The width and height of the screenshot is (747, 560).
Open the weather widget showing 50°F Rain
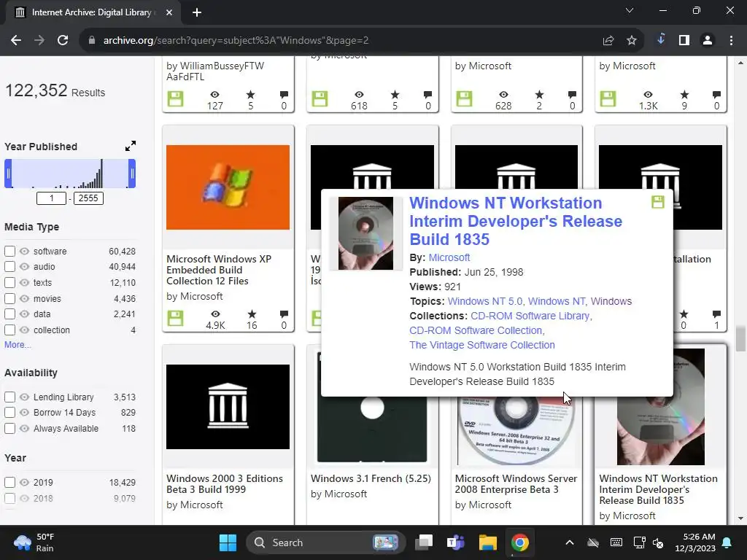tap(34, 542)
